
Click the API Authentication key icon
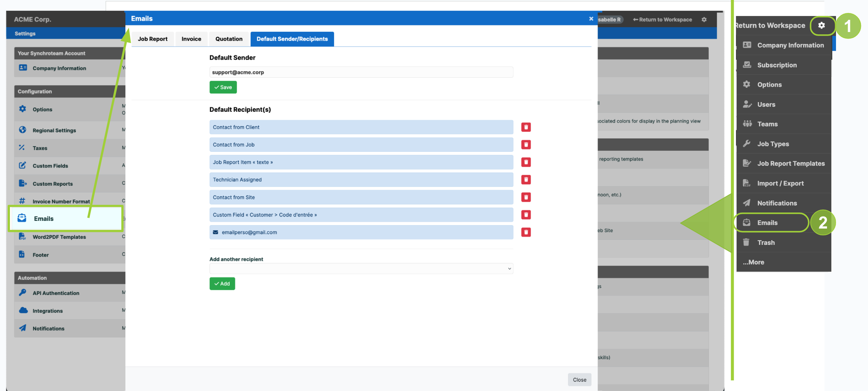click(x=23, y=293)
